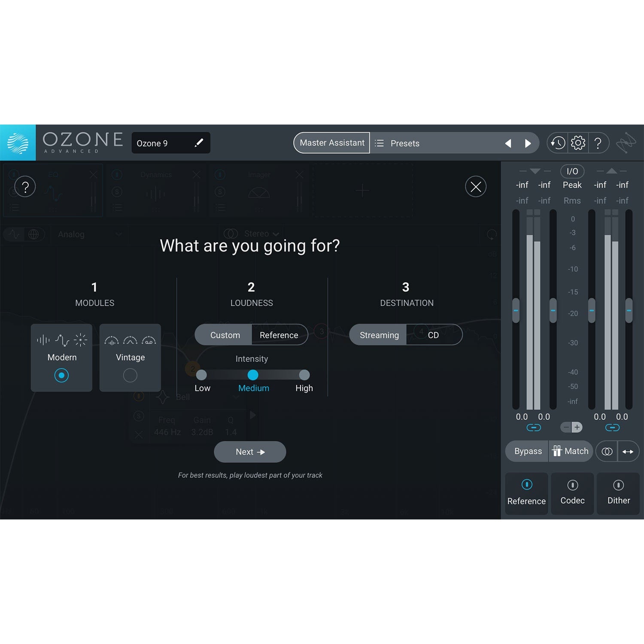The width and height of the screenshot is (644, 644).
Task: Toggle output channel link icon
Action: [612, 428]
